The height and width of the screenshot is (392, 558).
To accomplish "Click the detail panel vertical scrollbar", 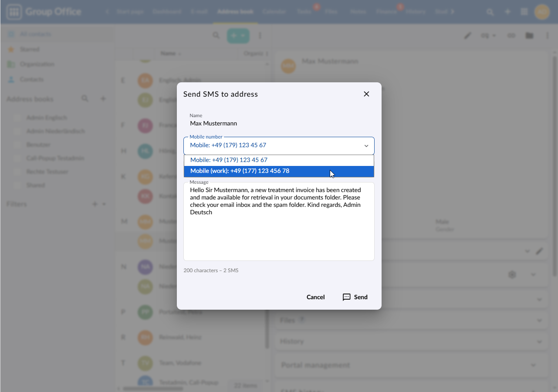I will [x=555, y=166].
